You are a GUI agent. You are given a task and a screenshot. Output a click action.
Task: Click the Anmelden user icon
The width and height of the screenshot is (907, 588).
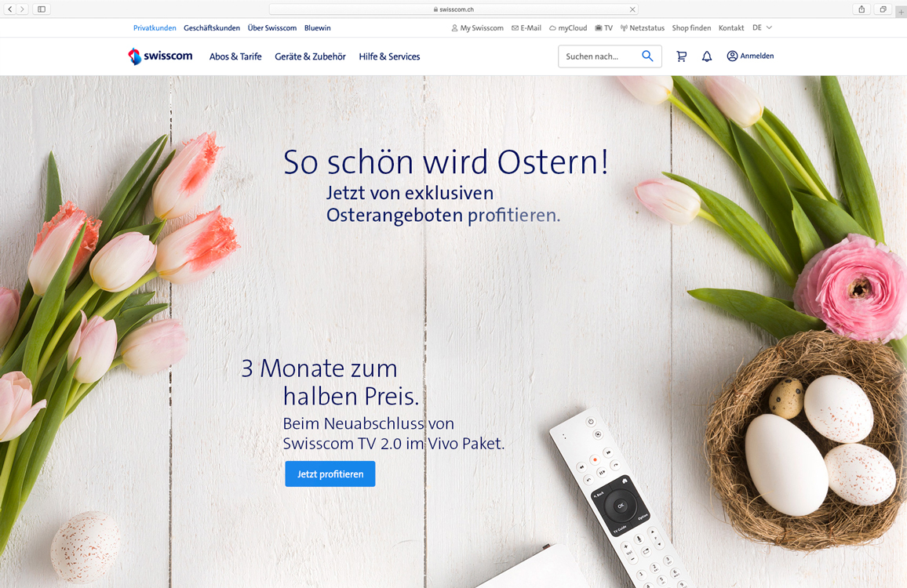pos(732,56)
